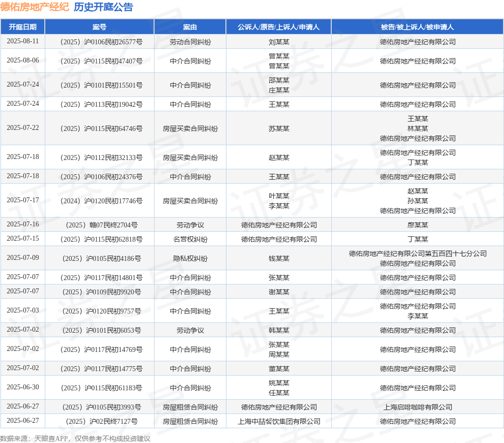The image size is (504, 443).
Task: Click case number (2025)沪0115民初62818号
Action: pos(101,239)
